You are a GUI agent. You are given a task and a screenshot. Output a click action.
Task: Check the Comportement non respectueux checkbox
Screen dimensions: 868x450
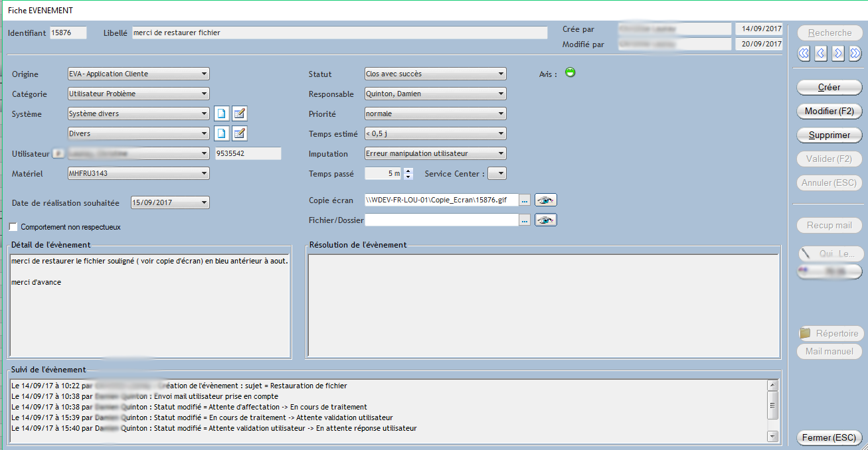(x=14, y=227)
